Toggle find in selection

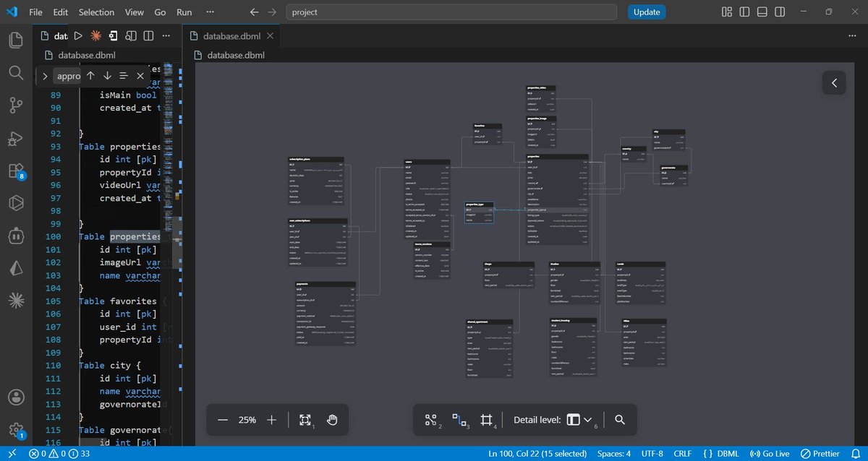[x=124, y=76]
